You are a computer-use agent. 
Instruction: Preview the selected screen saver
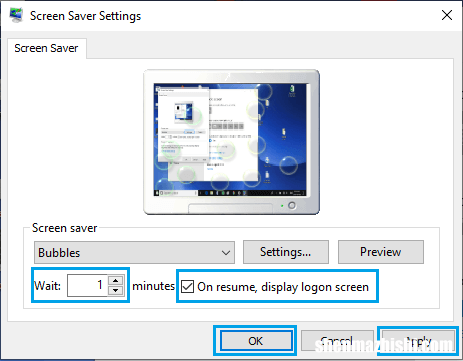pos(381,252)
